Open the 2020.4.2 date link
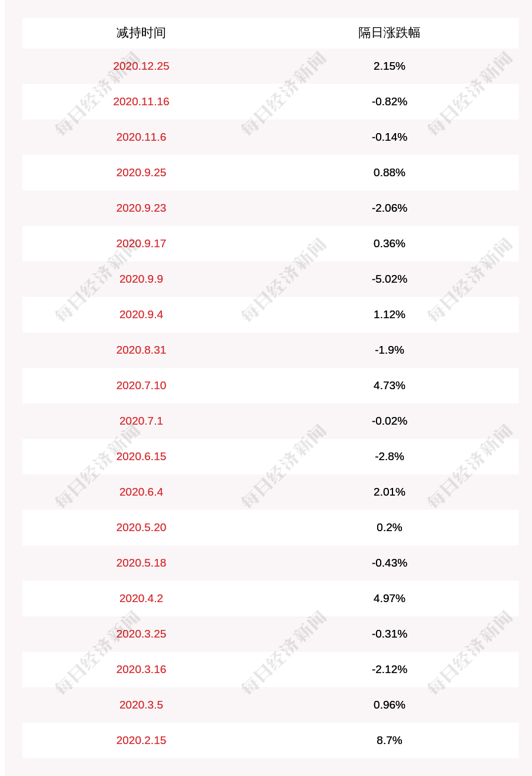This screenshot has height=776, width=532. [141, 598]
